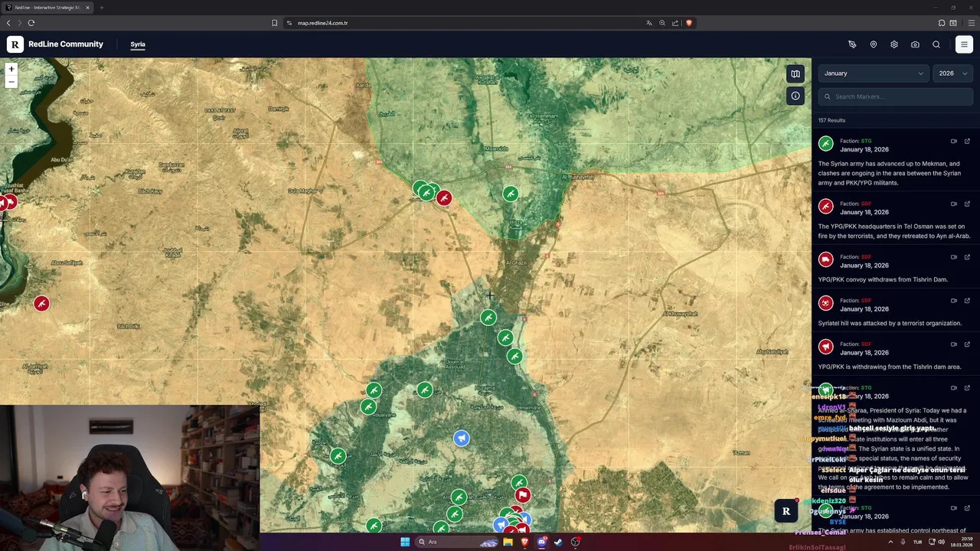This screenshot has height=551, width=980.
Task: Click the address bar map.redline24.com.tr
Action: 322,23
